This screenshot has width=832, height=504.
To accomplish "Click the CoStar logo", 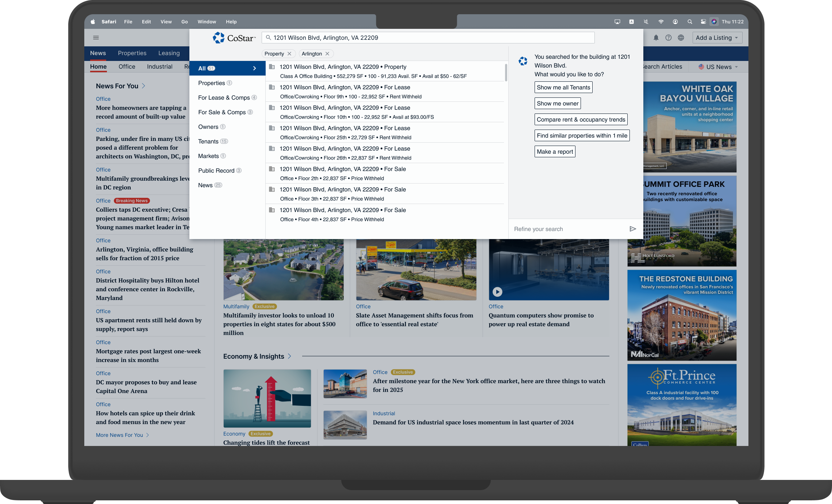I will pos(234,38).
